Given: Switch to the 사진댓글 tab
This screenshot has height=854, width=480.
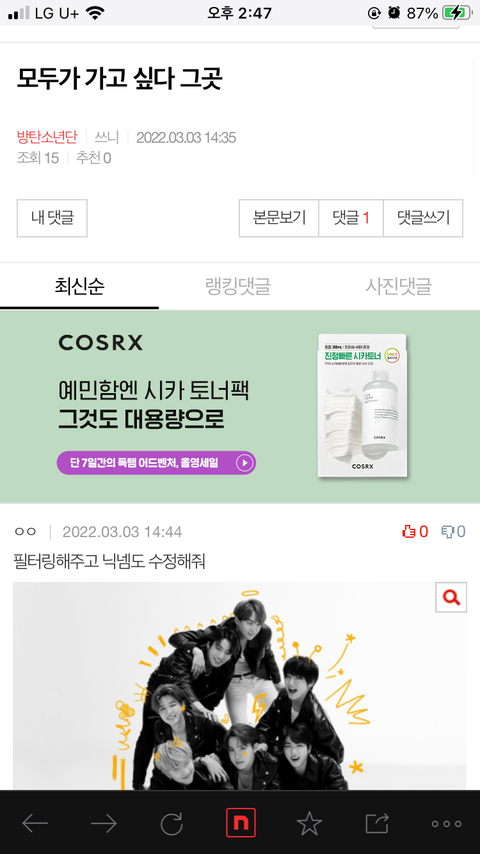Looking at the screenshot, I should coord(399,286).
